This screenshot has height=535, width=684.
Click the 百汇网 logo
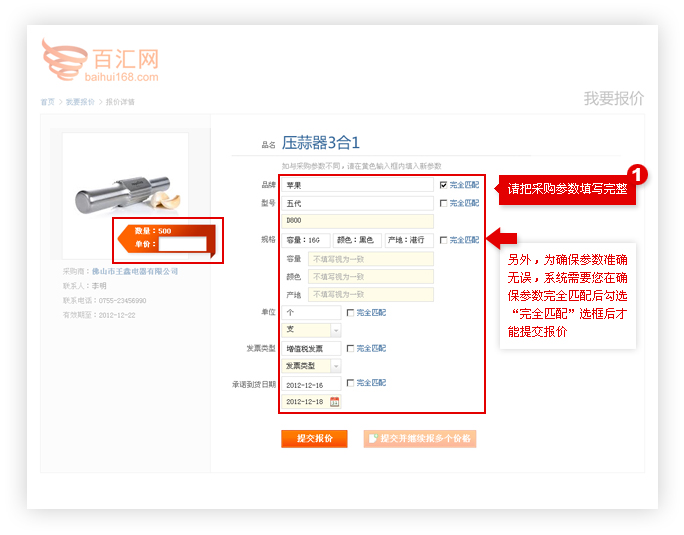pos(100,62)
